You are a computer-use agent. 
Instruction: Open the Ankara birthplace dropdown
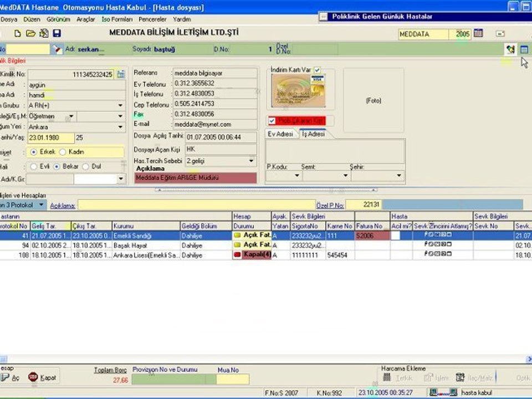click(x=120, y=127)
